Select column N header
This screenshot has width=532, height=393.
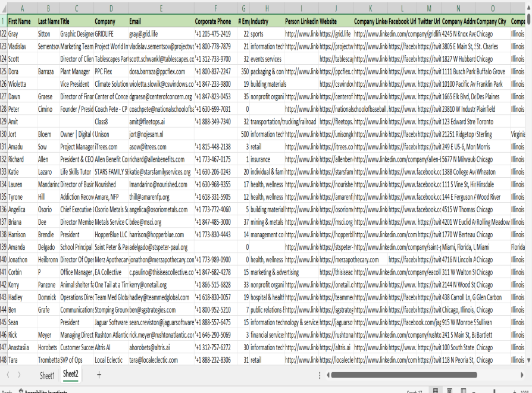458,8
